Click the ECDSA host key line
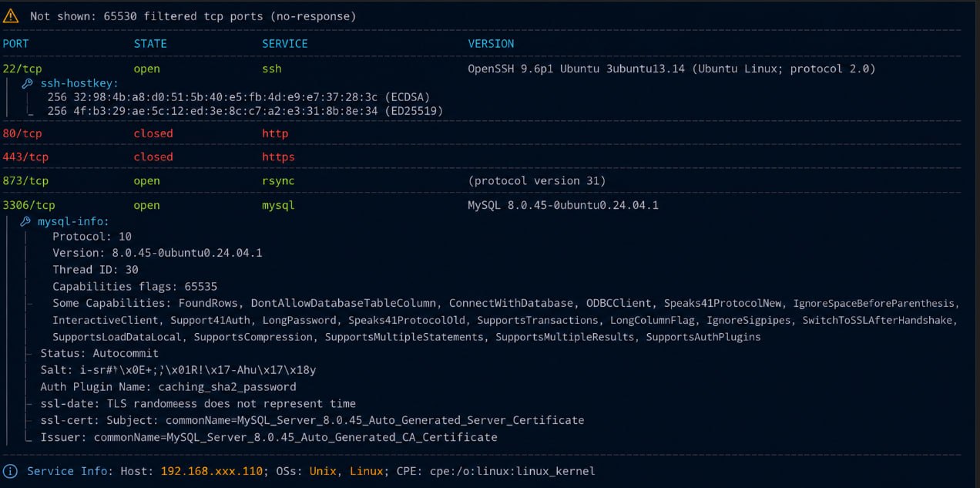The height and width of the screenshot is (488, 980). click(238, 97)
